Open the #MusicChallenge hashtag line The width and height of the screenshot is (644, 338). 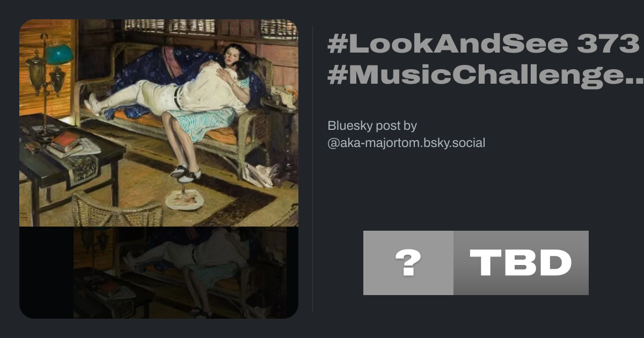[x=486, y=76]
